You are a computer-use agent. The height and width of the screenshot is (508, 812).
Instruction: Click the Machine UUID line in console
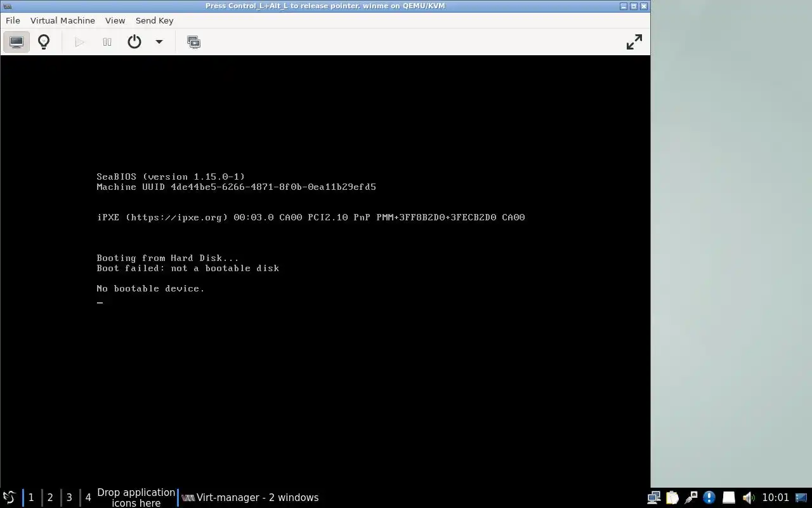click(236, 187)
